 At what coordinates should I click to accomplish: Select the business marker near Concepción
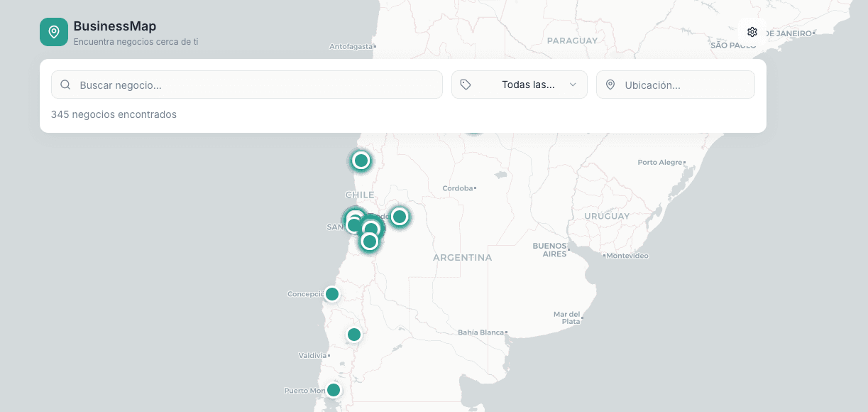pos(332,293)
